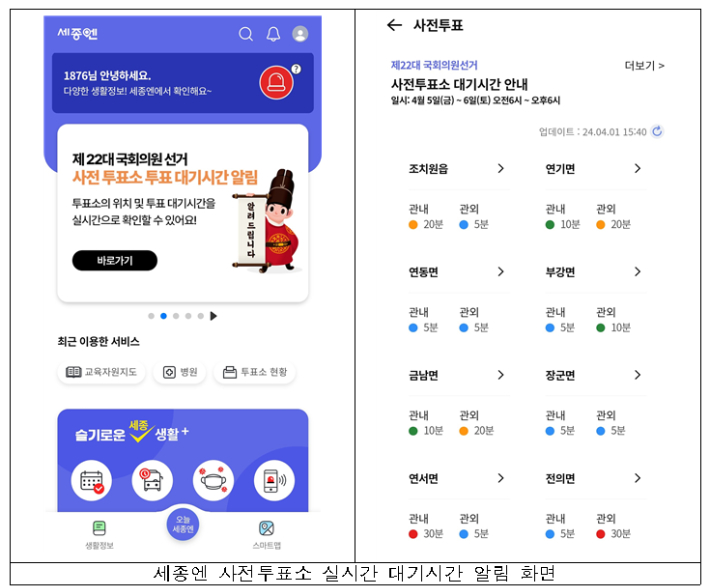Click the 전의면 district name
Screen dimensions: 710x588
coord(560,478)
